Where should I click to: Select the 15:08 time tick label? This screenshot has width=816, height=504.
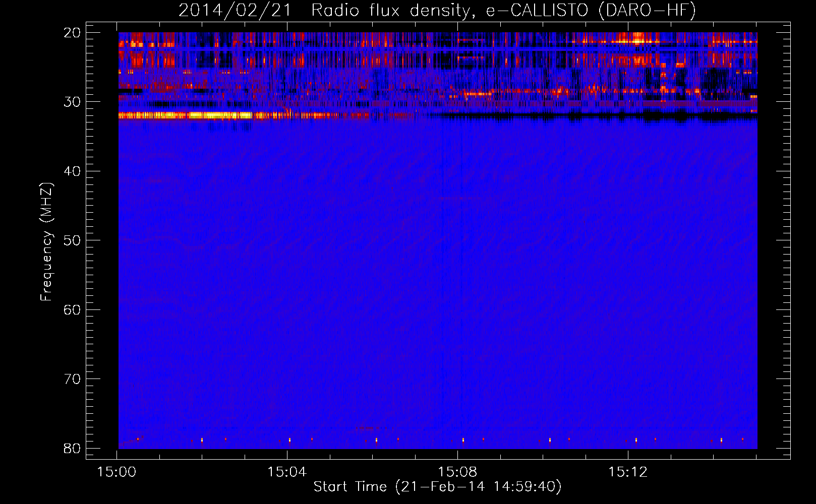click(457, 472)
